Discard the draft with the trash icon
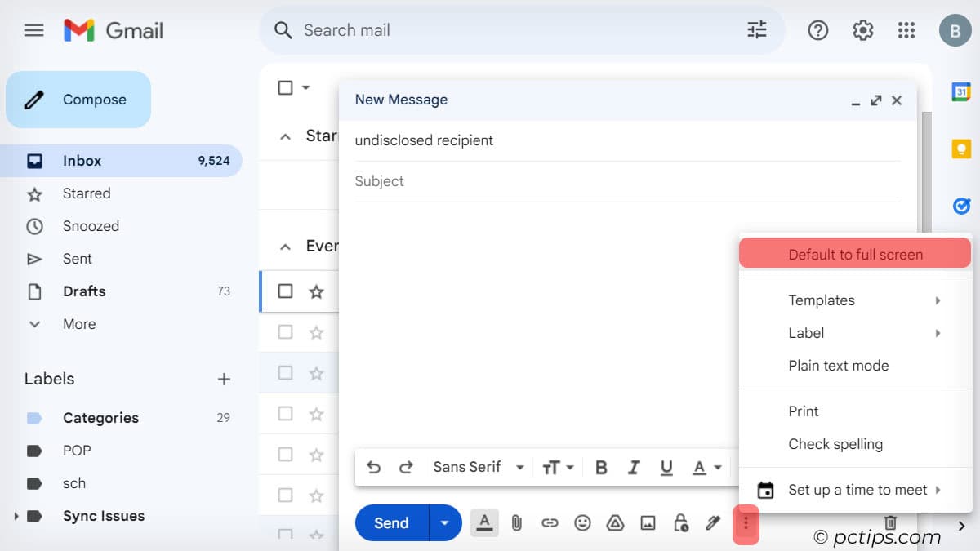 [x=890, y=522]
